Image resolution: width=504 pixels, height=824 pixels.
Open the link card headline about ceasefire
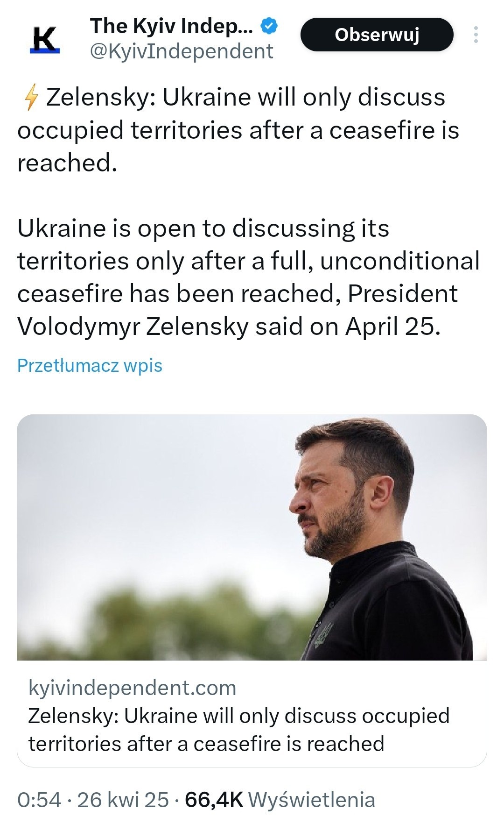pos(238,730)
